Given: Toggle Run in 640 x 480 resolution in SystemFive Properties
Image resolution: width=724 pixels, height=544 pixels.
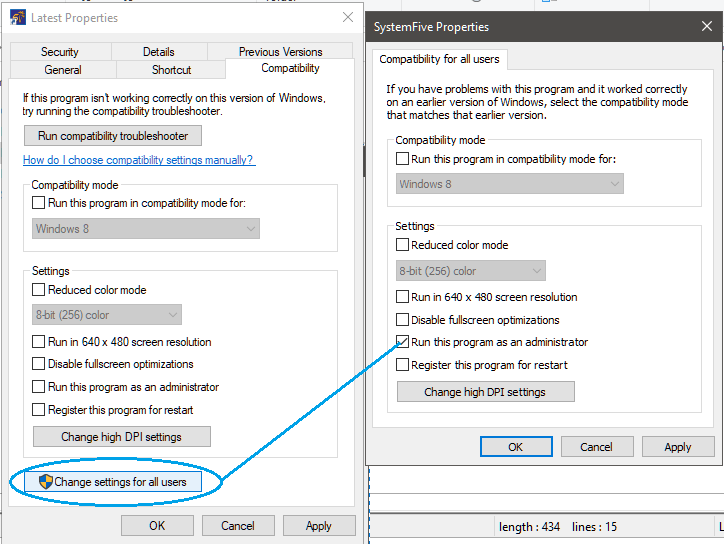Looking at the screenshot, I should click(403, 296).
